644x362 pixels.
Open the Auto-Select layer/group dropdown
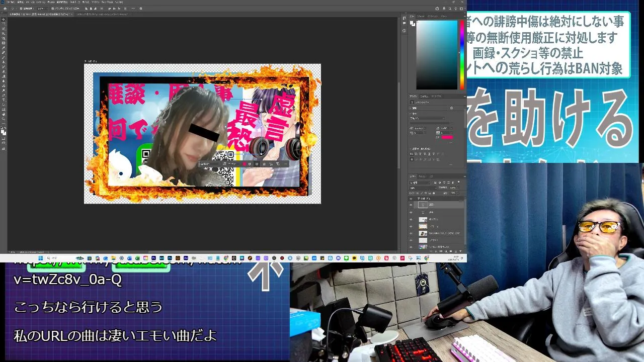tap(43, 9)
